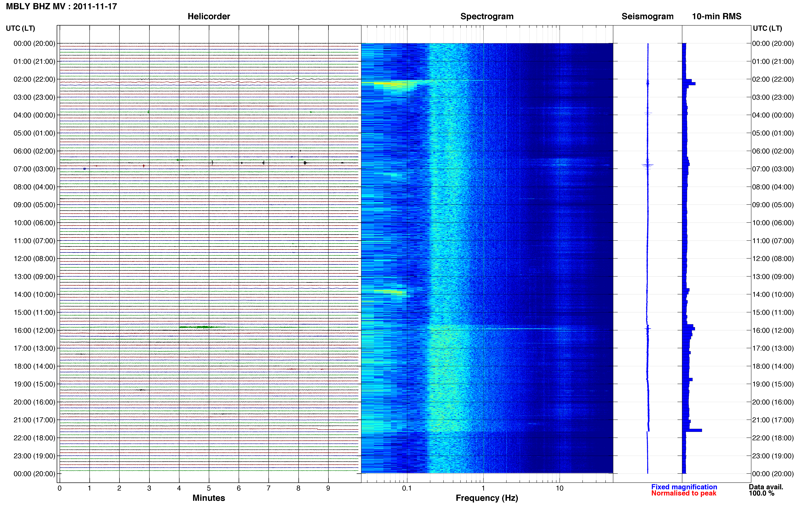The image size is (812, 508).
Task: Click right-axis time label "18:00 (14:00)"
Action: (x=773, y=366)
